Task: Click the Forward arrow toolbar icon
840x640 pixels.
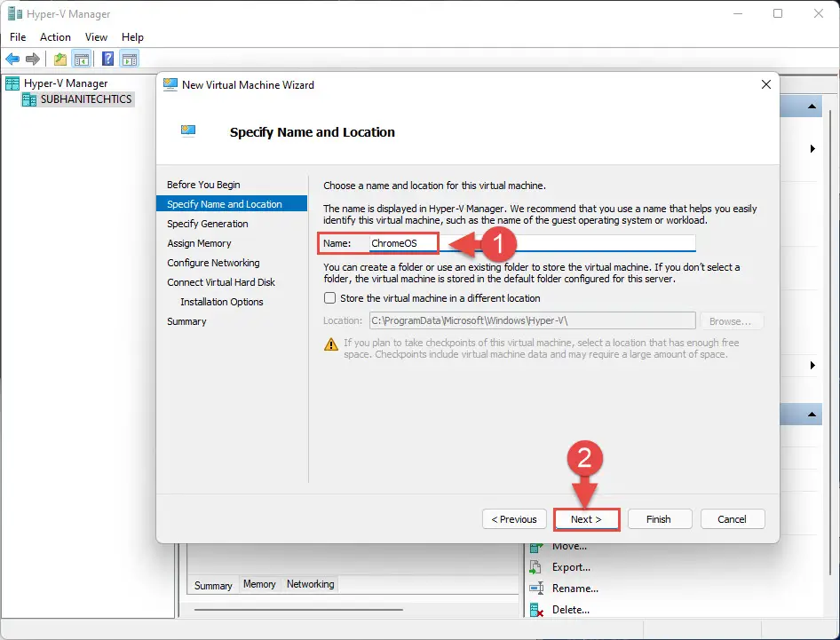Action: [x=33, y=59]
